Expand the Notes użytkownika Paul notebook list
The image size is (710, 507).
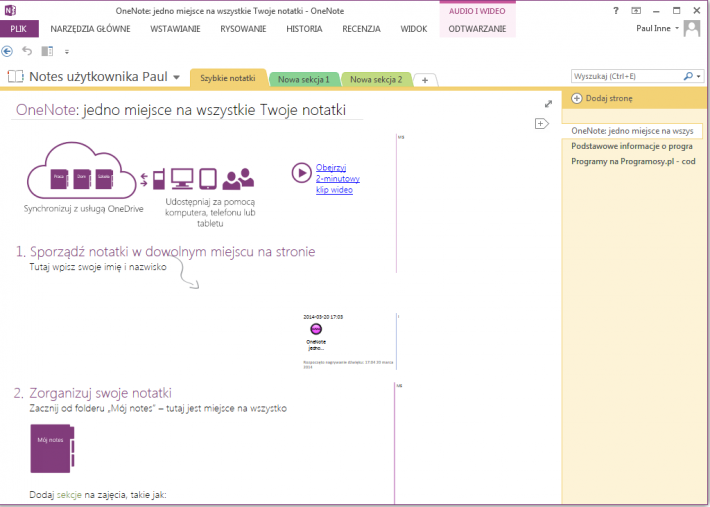[177, 77]
